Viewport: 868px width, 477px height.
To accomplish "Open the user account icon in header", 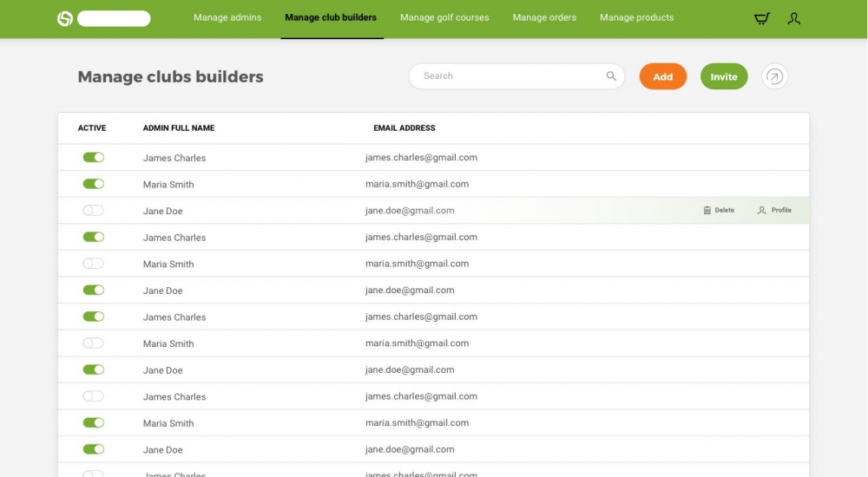I will coord(793,18).
